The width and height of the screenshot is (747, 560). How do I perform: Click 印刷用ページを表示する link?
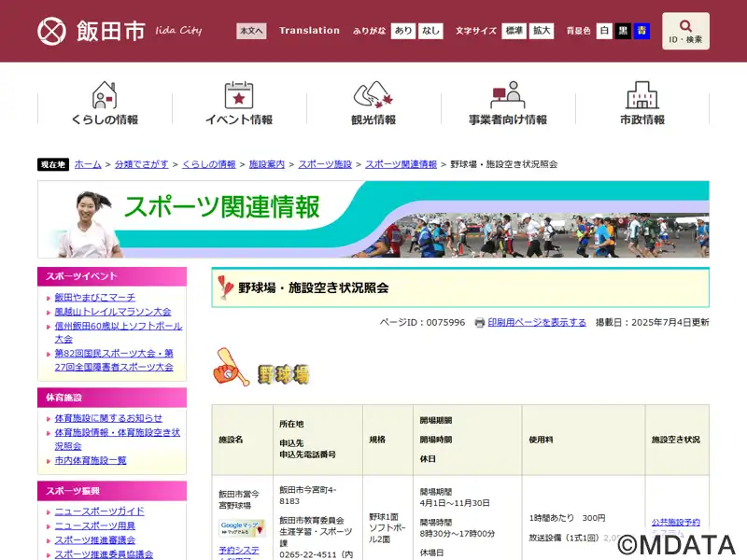(x=537, y=322)
